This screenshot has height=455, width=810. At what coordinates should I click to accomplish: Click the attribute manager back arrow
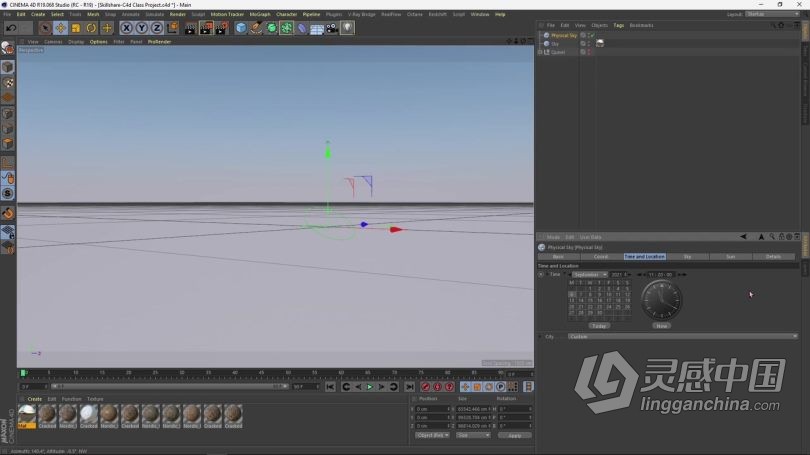(743, 237)
